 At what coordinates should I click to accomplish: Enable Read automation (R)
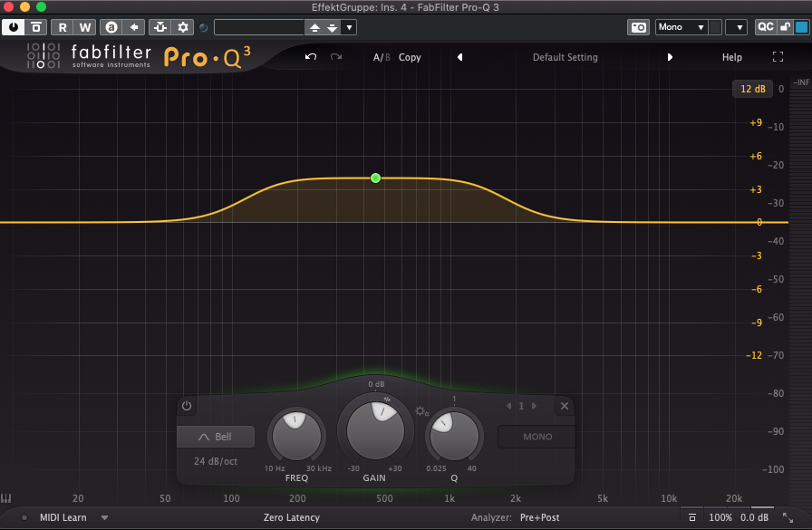pos(63,27)
